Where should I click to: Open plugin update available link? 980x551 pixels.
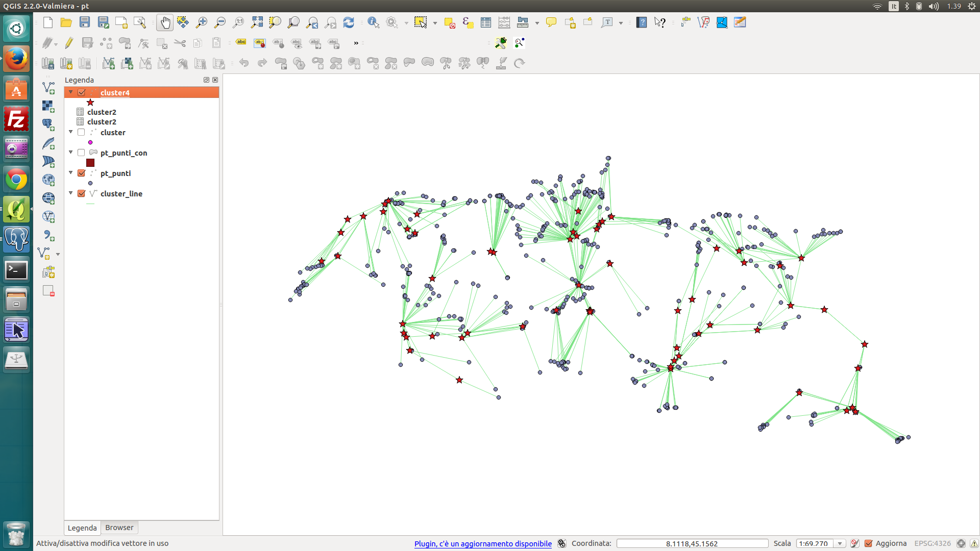coord(483,544)
